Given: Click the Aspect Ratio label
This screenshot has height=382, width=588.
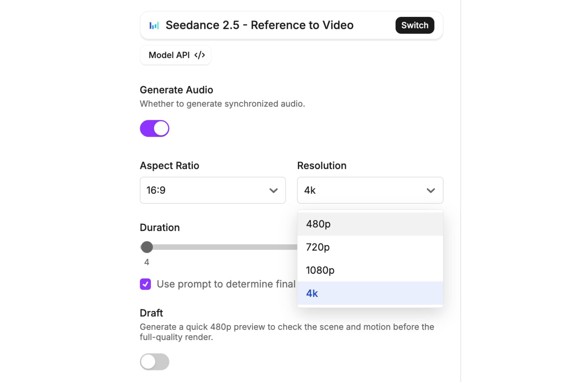Looking at the screenshot, I should click(170, 166).
